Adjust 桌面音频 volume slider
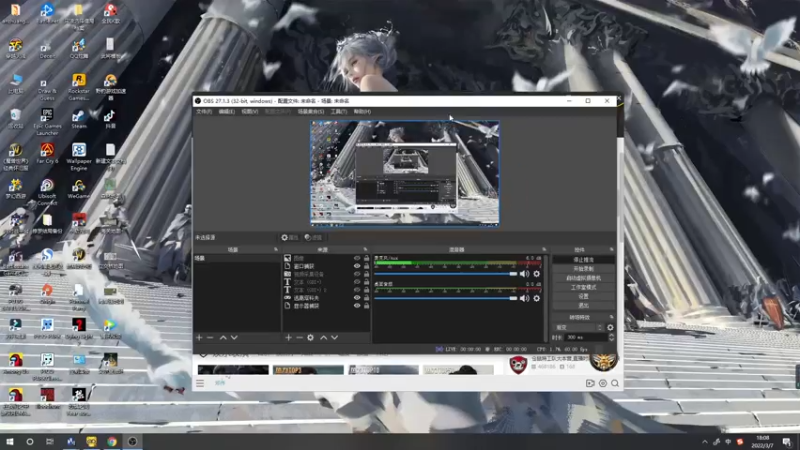Image resolution: width=800 pixels, height=450 pixels. [446, 298]
